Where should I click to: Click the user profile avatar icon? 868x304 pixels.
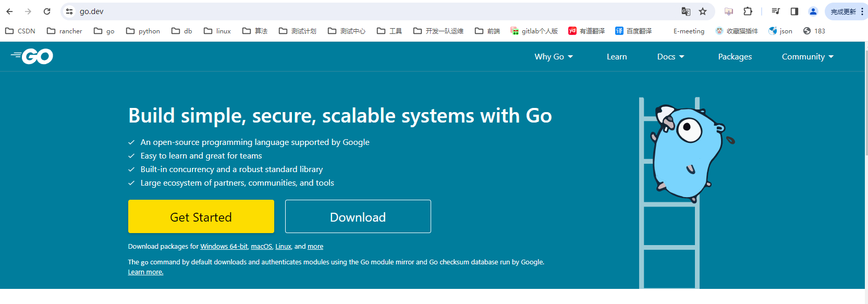[x=813, y=11]
